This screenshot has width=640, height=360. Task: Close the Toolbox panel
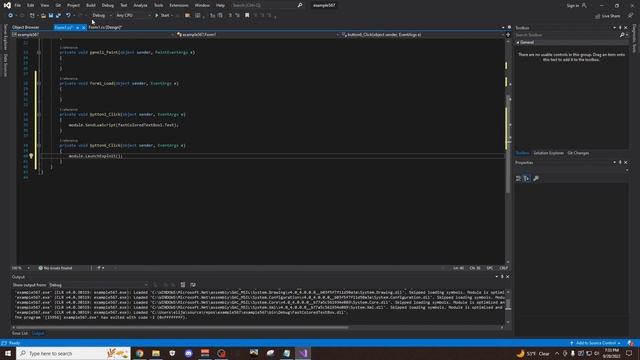(x=626, y=28)
